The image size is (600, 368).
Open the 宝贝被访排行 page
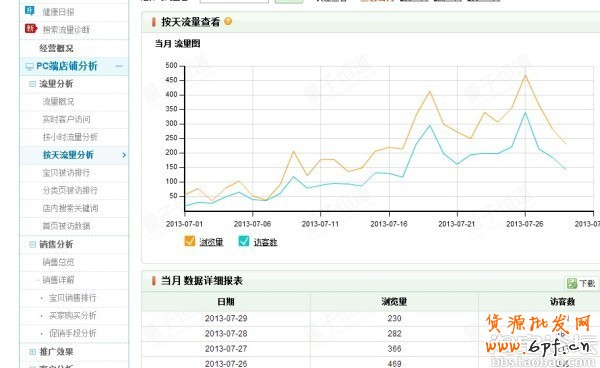coord(66,173)
